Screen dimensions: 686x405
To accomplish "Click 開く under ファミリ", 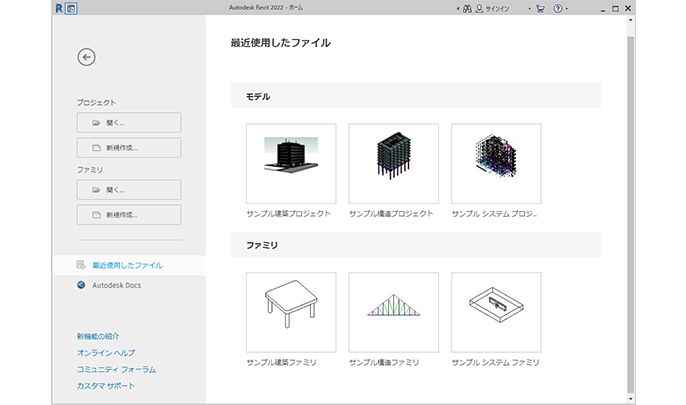I will pyautogui.click(x=129, y=190).
